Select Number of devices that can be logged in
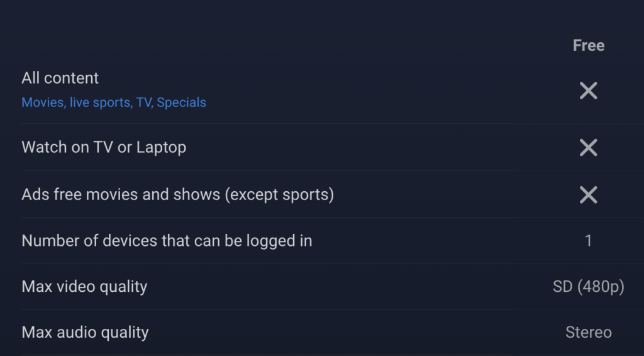Screen dimensions: 644x356 click(x=167, y=241)
